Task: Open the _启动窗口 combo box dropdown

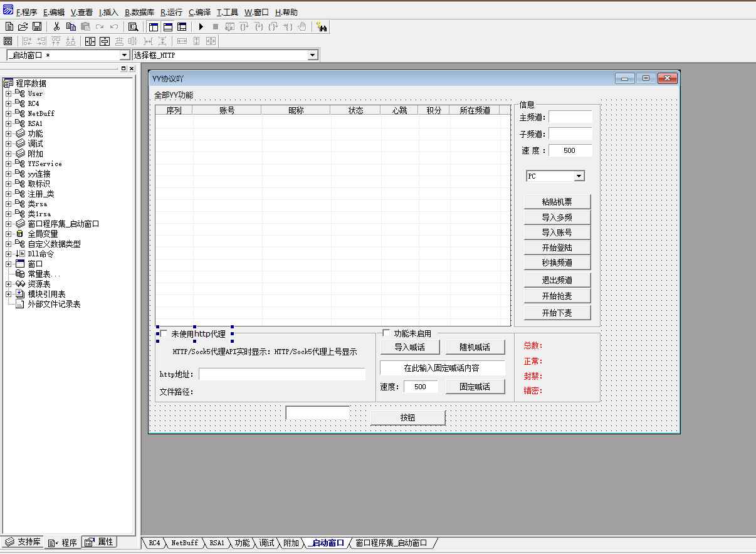Action: [124, 55]
